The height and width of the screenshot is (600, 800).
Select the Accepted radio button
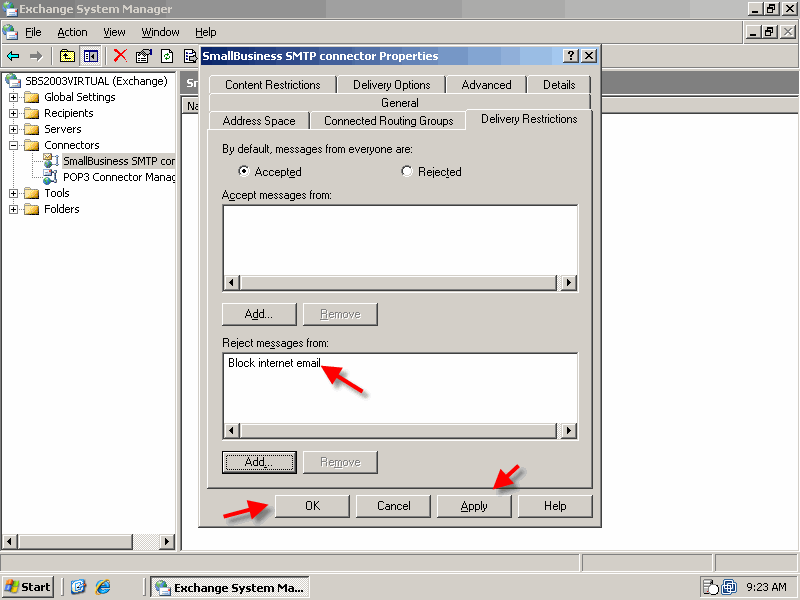[244, 171]
